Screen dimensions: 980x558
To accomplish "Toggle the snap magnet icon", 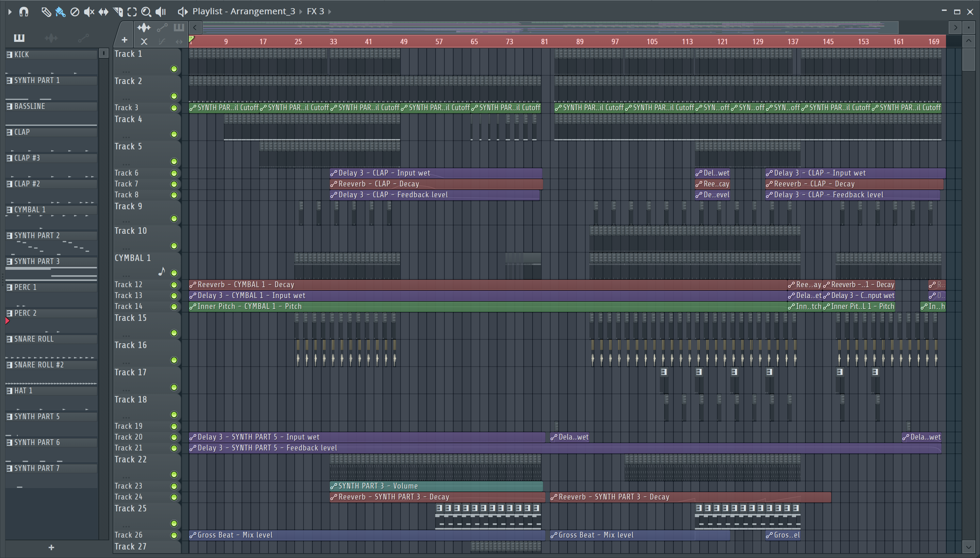I will 24,12.
